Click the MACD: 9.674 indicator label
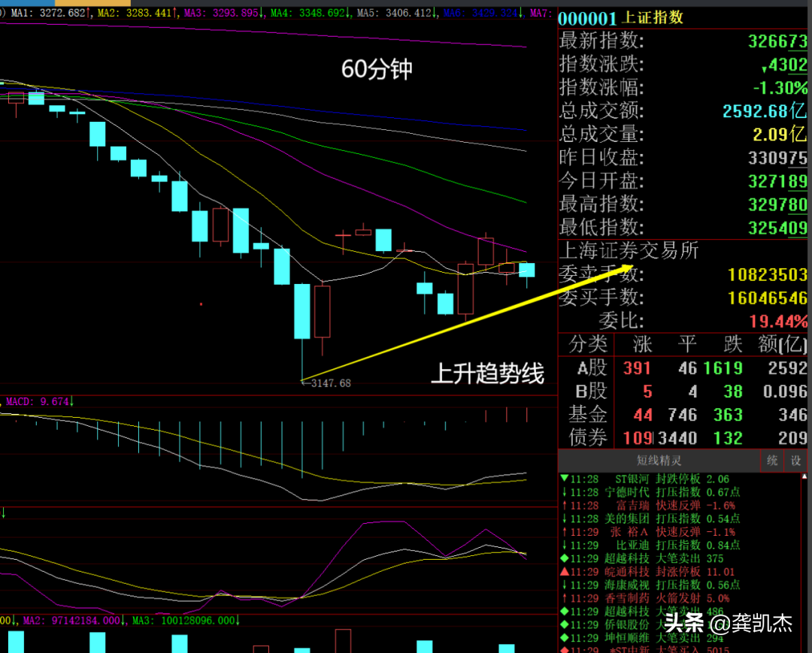812x653 pixels. tap(39, 401)
